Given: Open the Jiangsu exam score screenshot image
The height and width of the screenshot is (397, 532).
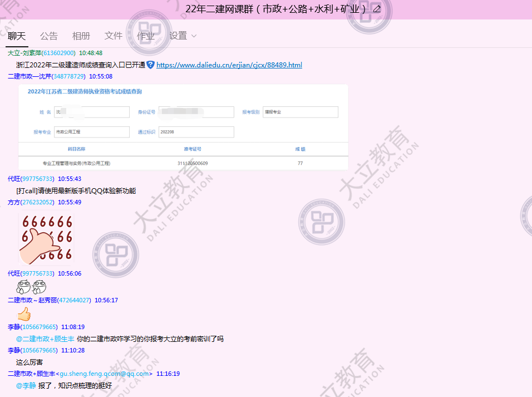Looking at the screenshot, I should 183,127.
